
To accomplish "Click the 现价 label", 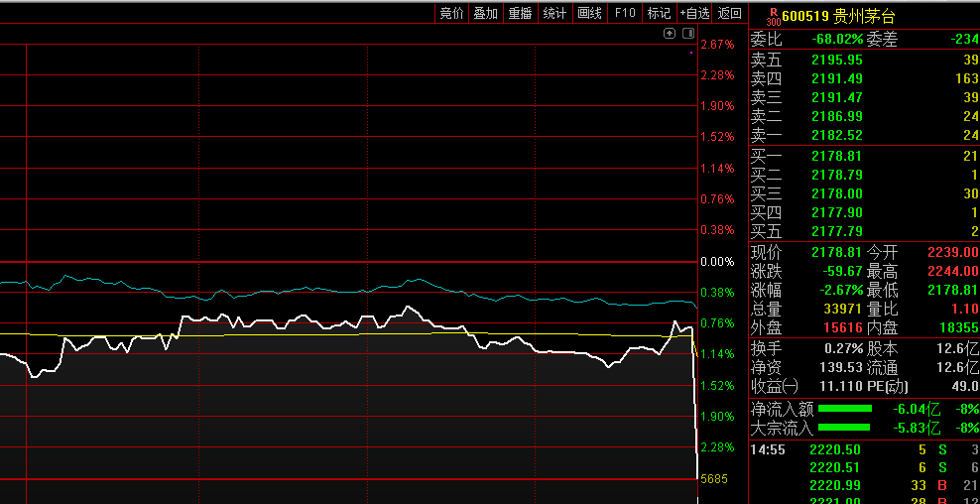I will tap(767, 253).
